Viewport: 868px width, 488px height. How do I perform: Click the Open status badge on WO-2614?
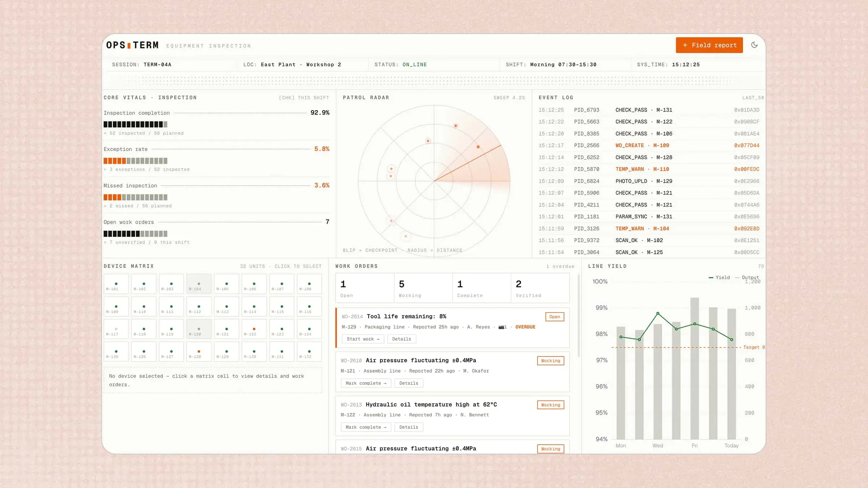pos(554,317)
